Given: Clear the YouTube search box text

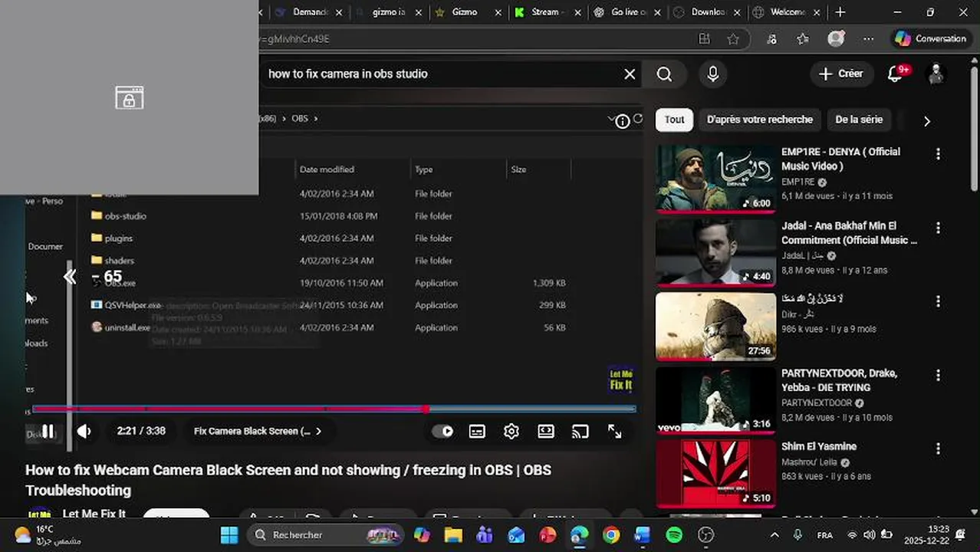Looking at the screenshot, I should (630, 74).
